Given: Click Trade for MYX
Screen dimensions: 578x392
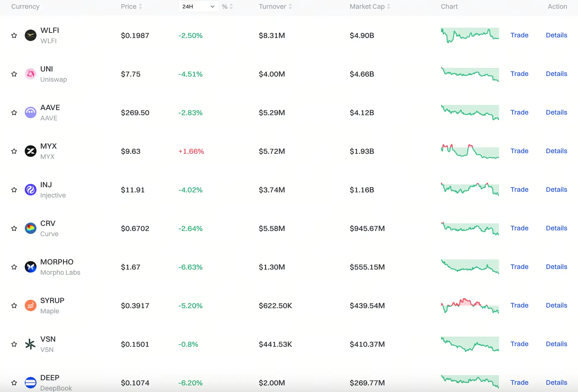Looking at the screenshot, I should pyautogui.click(x=519, y=151).
